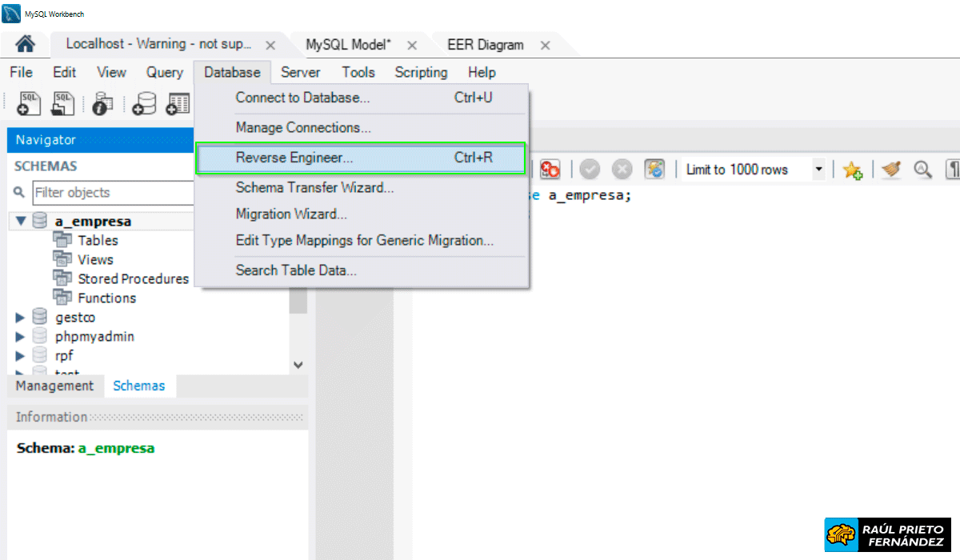Create a new schema toolbar icon
960x560 pixels.
145,104
